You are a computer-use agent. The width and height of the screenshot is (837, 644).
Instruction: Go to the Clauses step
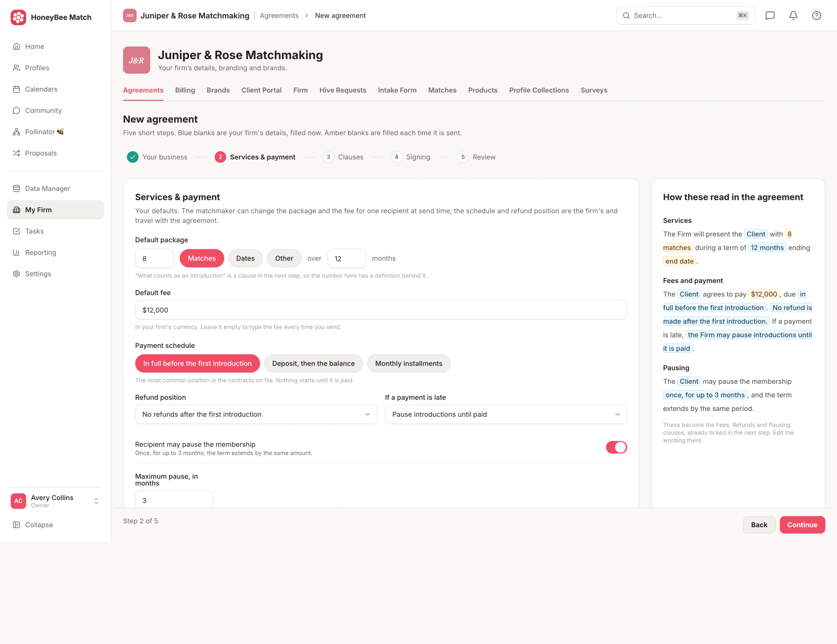tap(344, 157)
